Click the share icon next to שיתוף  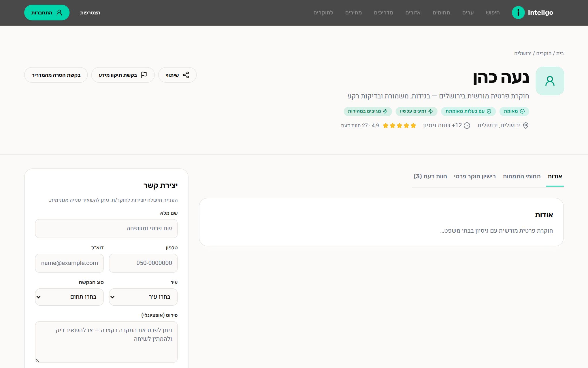click(x=186, y=75)
